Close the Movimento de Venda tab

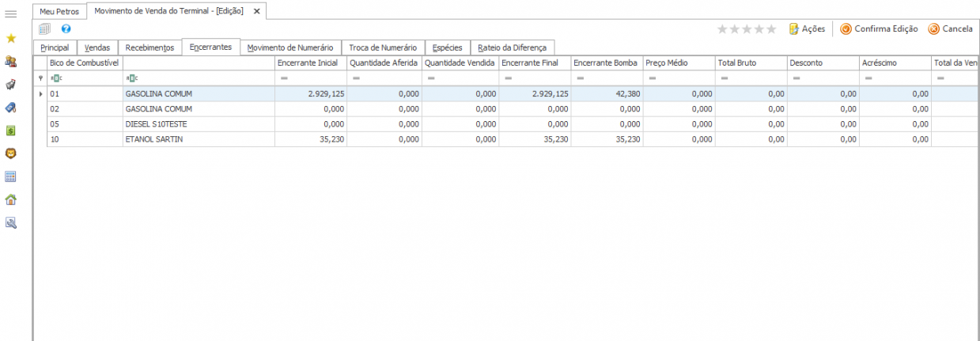click(x=256, y=12)
